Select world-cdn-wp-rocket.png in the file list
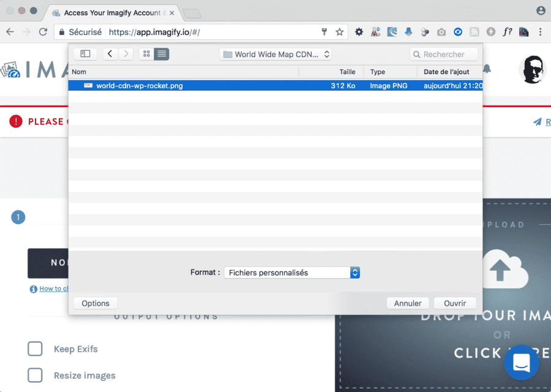 click(x=140, y=86)
